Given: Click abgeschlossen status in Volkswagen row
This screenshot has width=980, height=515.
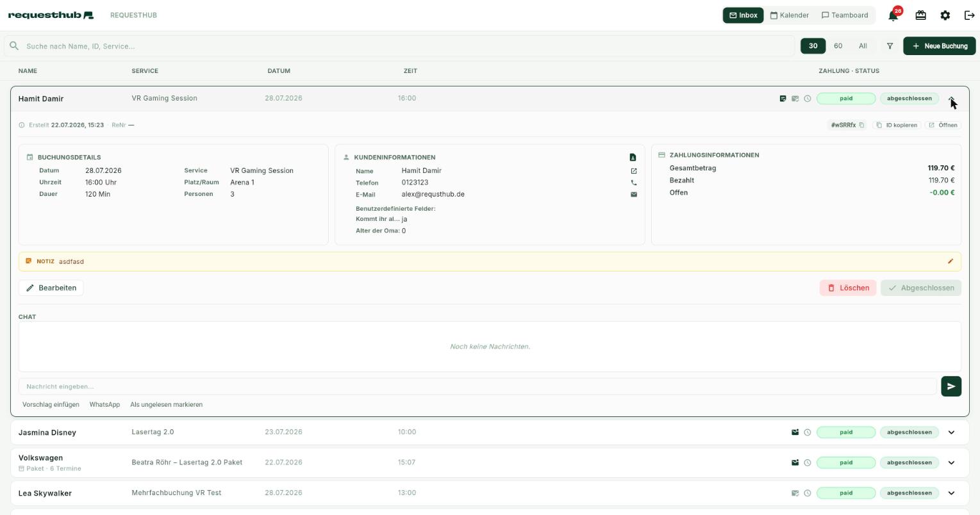Looking at the screenshot, I should (x=909, y=462).
